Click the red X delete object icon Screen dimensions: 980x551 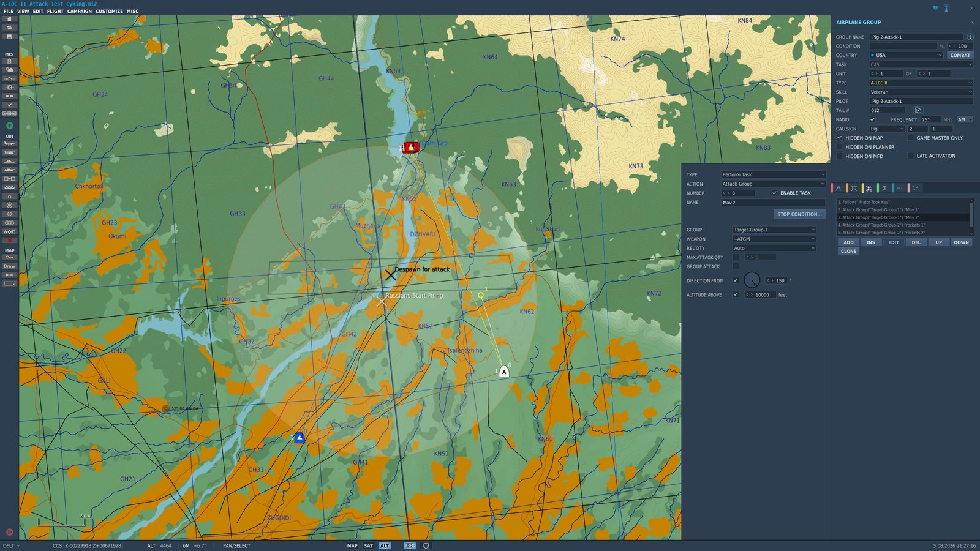point(9,241)
